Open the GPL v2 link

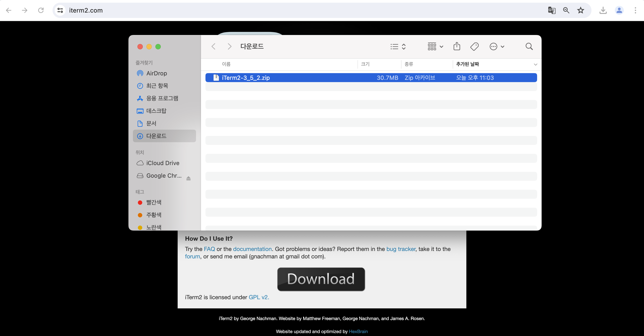coord(258,297)
